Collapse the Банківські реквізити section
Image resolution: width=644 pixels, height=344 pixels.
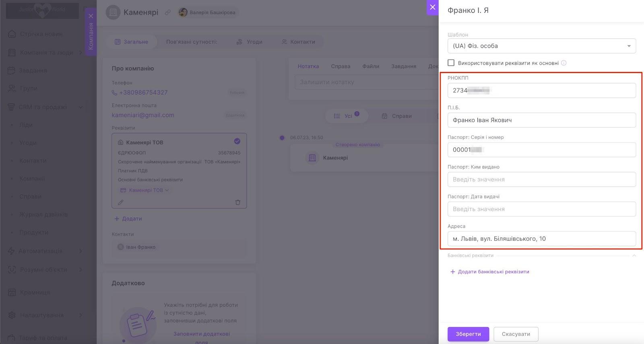coord(634,255)
